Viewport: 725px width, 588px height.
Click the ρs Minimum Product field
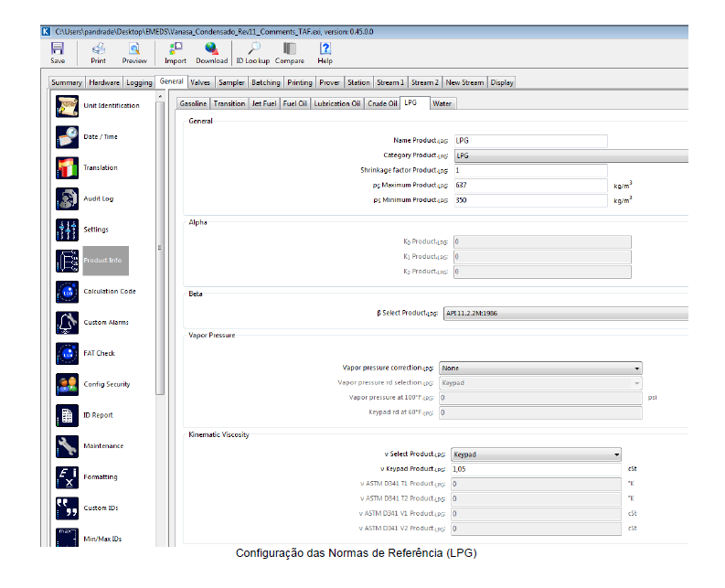[x=530, y=200]
